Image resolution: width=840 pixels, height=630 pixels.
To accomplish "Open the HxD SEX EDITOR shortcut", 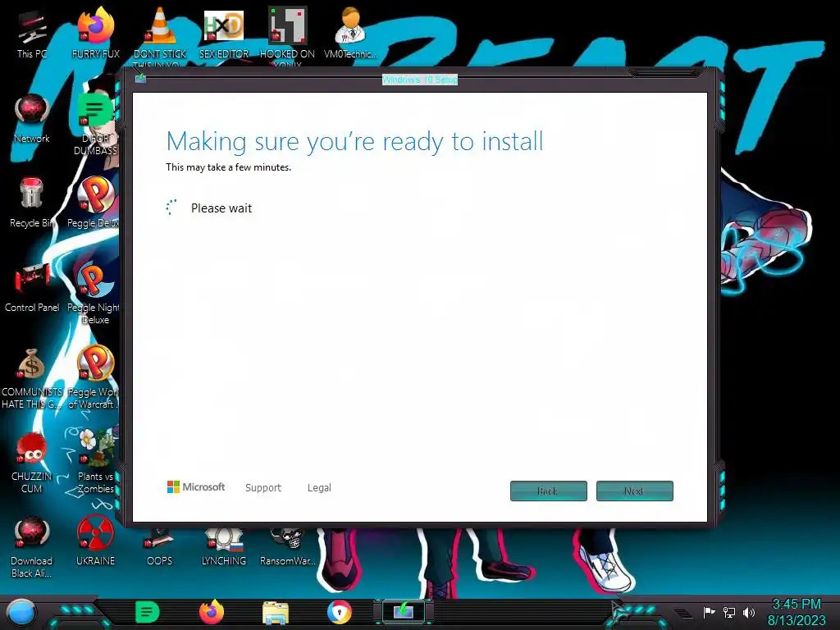I will click(x=224, y=33).
